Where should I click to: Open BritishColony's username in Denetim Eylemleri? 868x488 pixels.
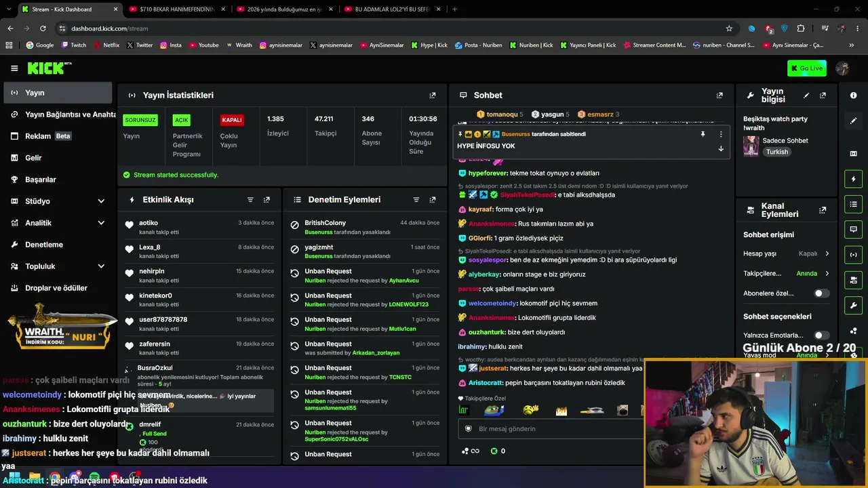[325, 223]
